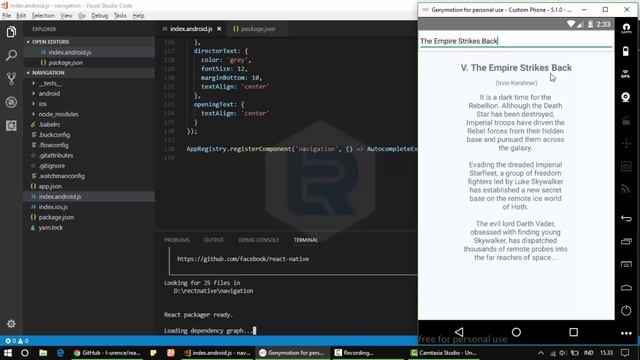The width and height of the screenshot is (640, 360).
Task: Open the Selection menu
Action: point(43,16)
